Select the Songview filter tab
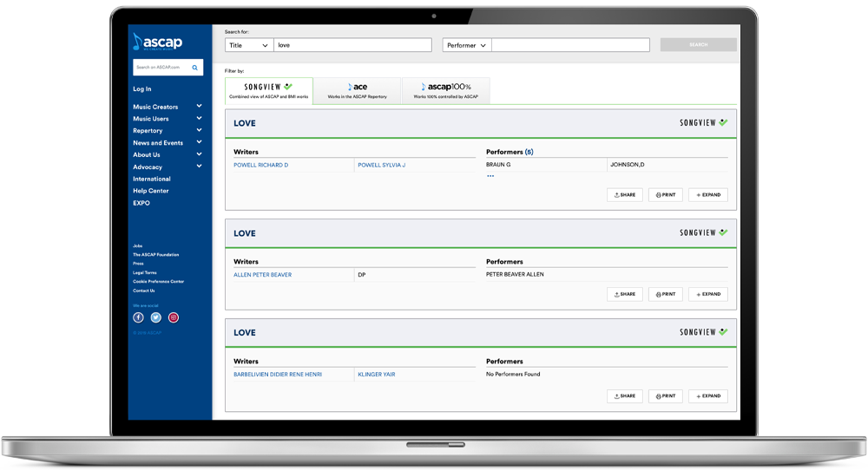 point(269,91)
